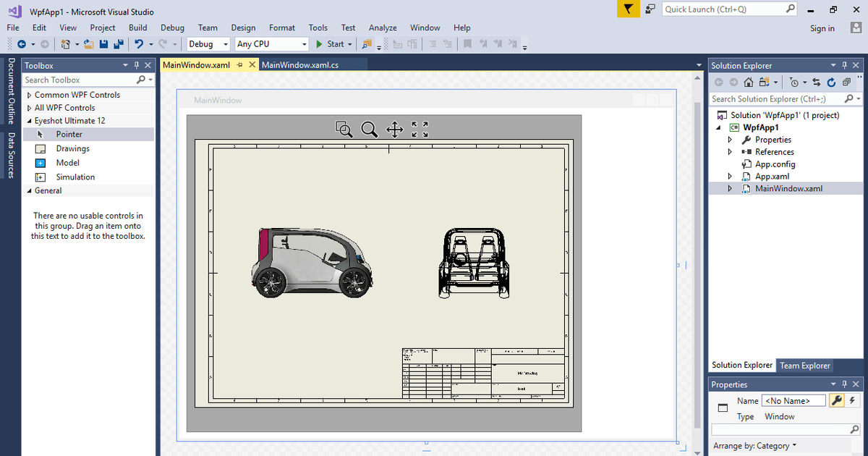The image size is (868, 456).
Task: Toggle pin on MainWindow.xaml tab
Action: click(239, 65)
